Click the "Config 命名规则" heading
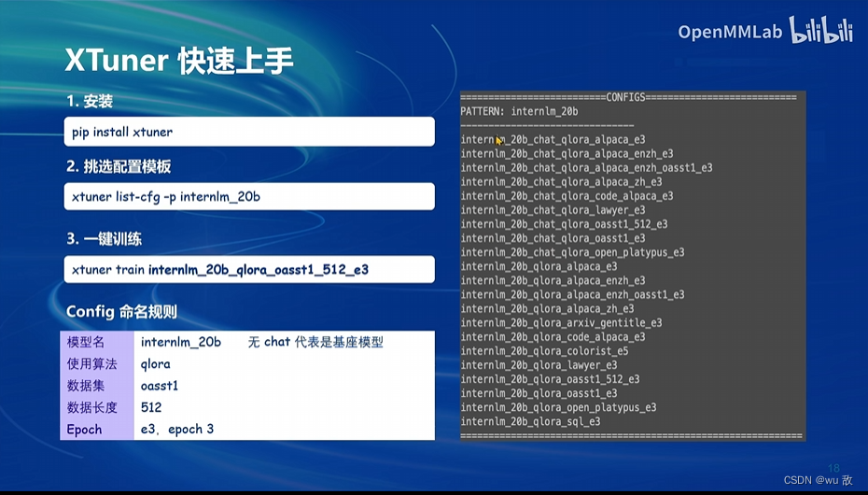This screenshot has height=495, width=868. [121, 312]
